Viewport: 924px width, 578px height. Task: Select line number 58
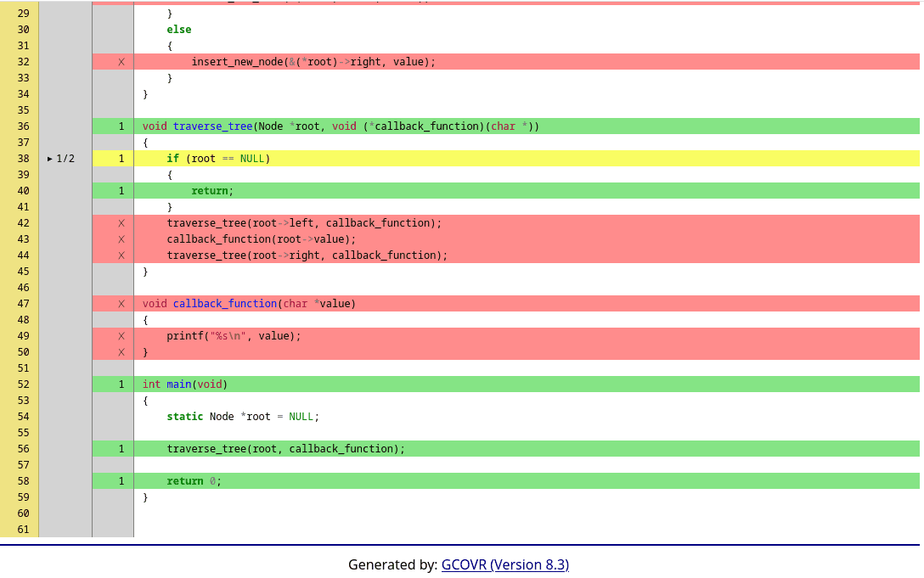[x=23, y=480]
